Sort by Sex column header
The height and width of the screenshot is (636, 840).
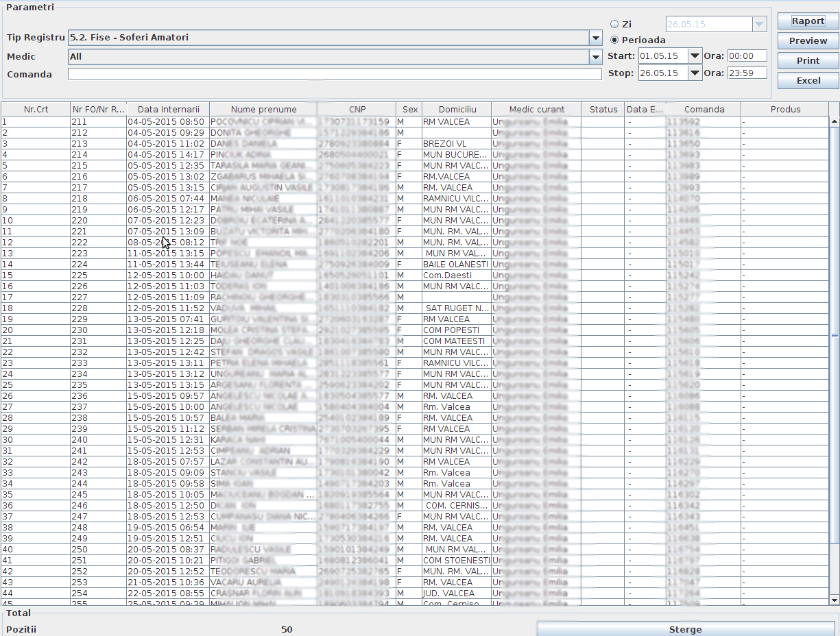click(409, 109)
